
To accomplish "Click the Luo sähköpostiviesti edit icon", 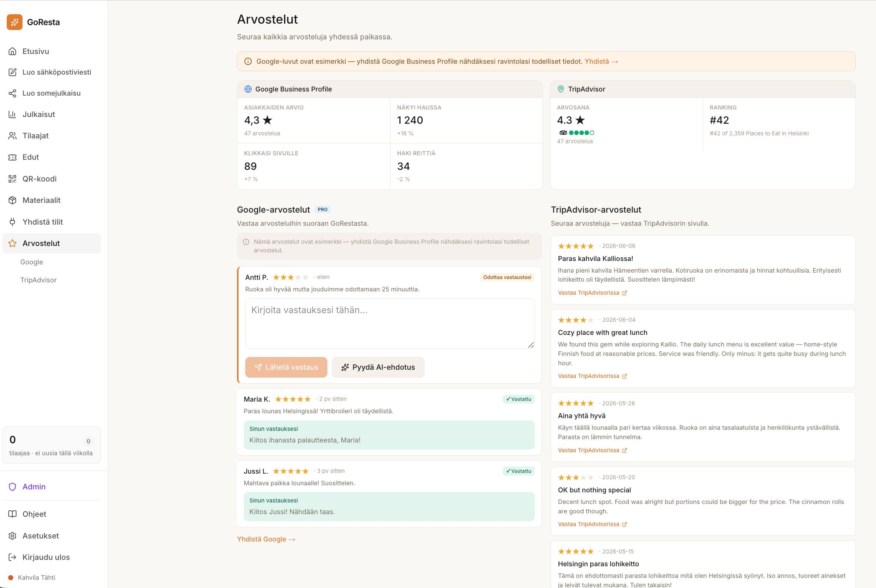I will coord(12,72).
